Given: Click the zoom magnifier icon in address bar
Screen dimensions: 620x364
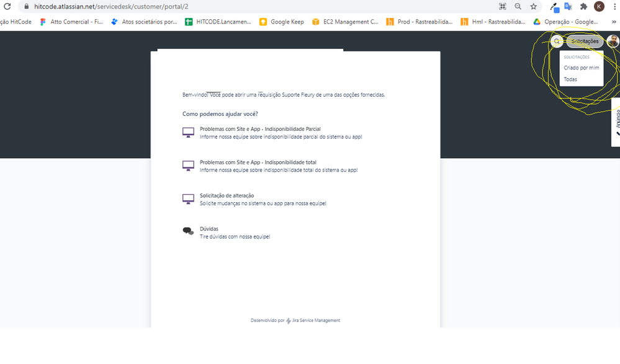Looking at the screenshot, I should point(518,6).
